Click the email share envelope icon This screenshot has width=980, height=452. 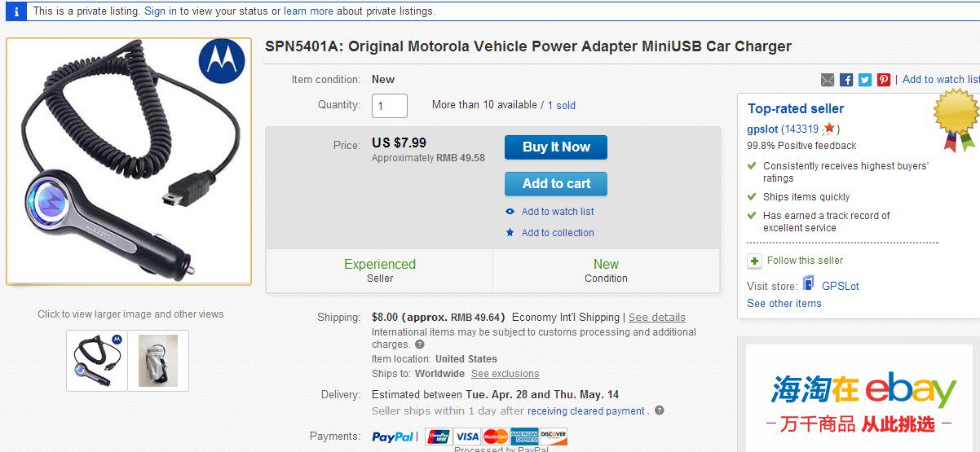pos(828,80)
